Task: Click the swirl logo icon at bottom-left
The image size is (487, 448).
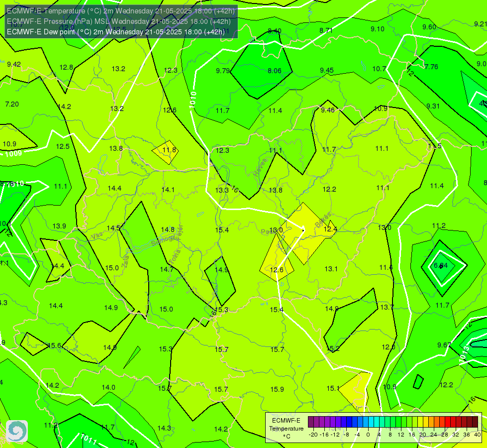Action: (x=17, y=431)
